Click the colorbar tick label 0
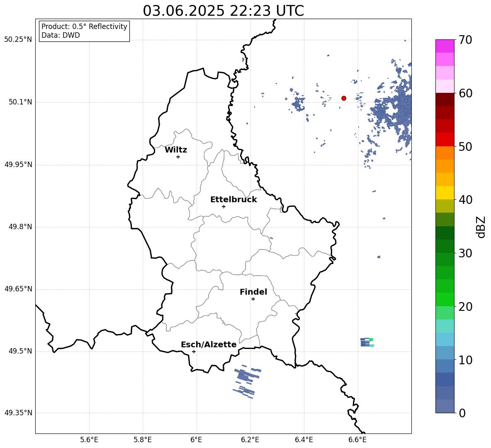The image size is (491, 448). [462, 413]
